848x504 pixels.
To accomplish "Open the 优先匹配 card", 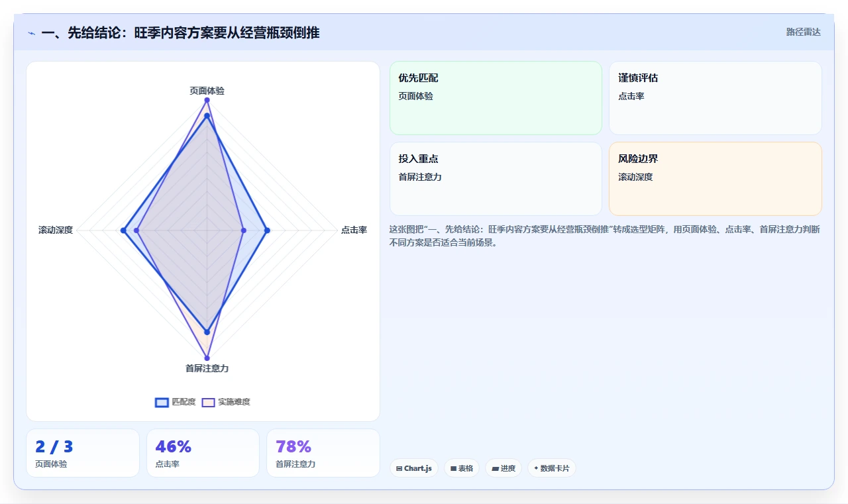I will pyautogui.click(x=496, y=98).
